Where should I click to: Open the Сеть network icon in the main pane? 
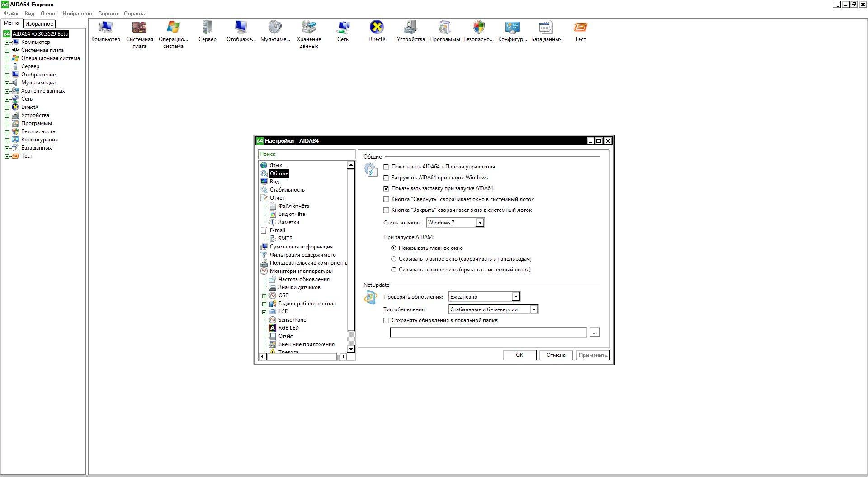(x=343, y=31)
